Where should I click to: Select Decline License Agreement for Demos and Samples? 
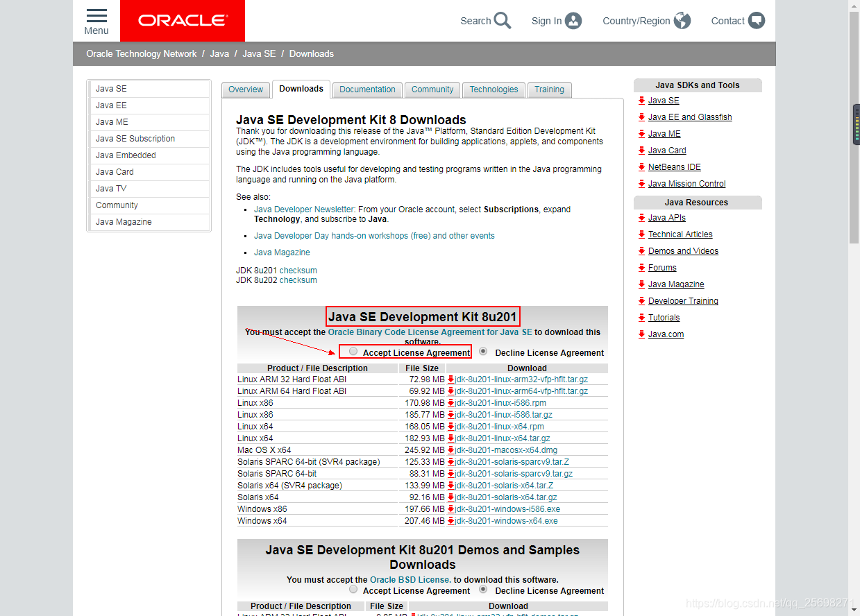484,590
